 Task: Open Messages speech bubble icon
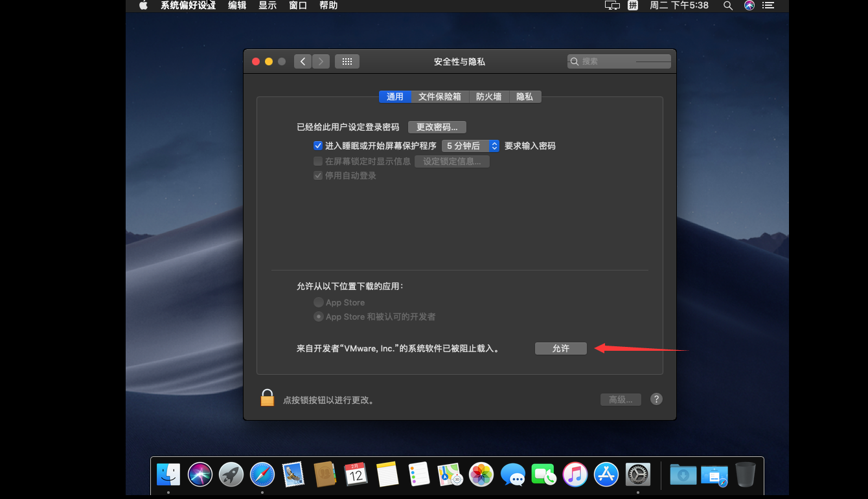point(513,474)
